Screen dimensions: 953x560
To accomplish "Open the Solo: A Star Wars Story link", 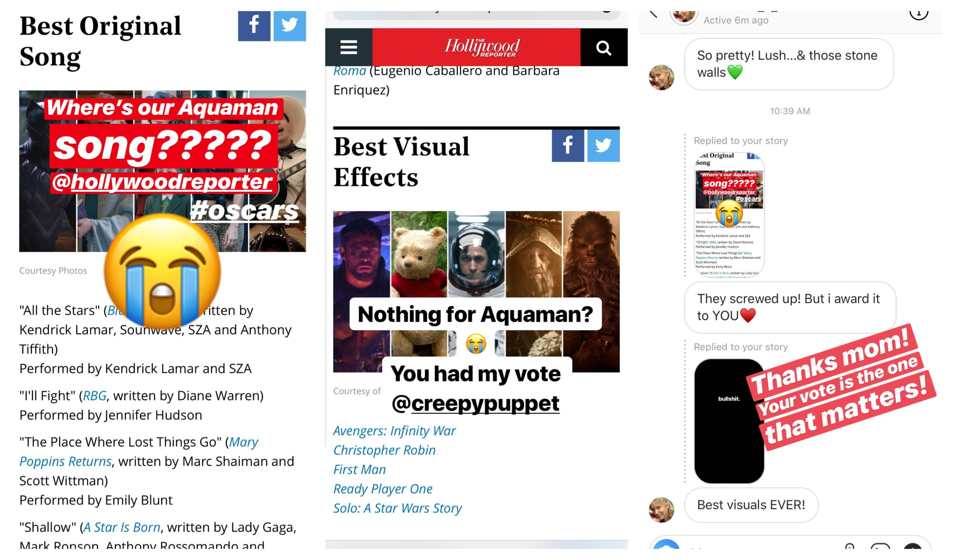I will click(x=397, y=508).
